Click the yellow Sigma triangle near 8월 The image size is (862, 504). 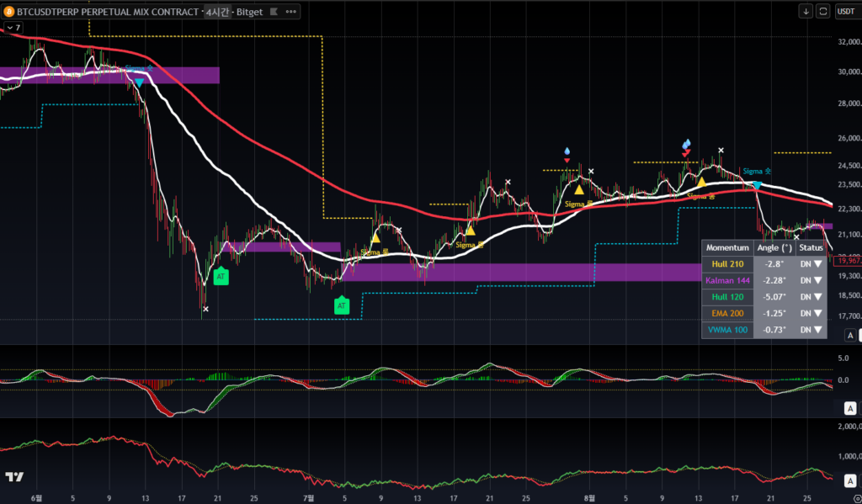point(579,189)
